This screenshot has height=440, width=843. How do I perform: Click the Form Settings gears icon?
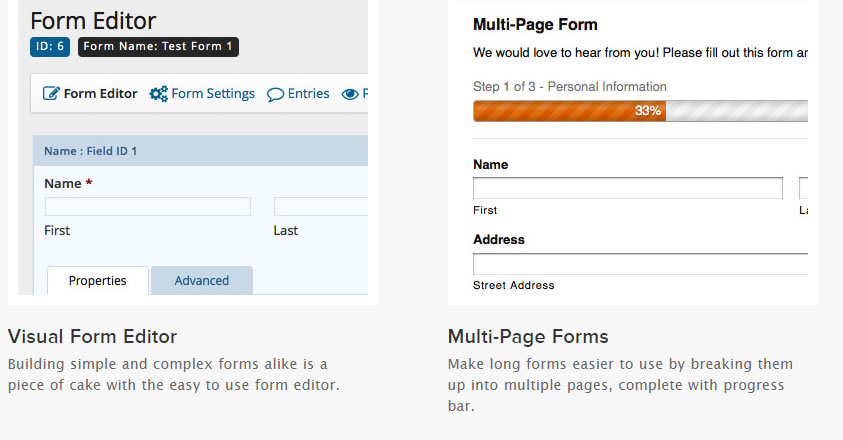tap(159, 94)
